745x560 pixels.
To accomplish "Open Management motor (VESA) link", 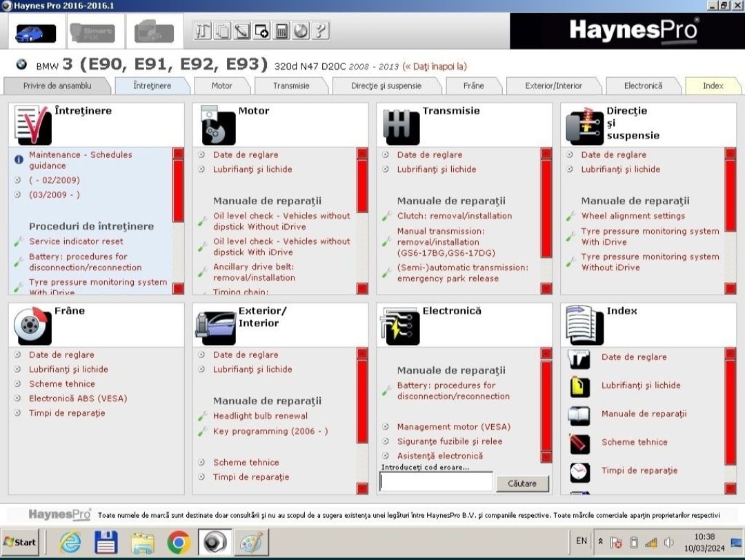I will click(x=454, y=427).
